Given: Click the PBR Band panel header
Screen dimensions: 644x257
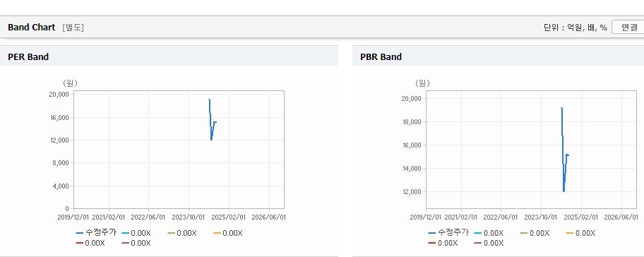Looking at the screenshot, I should (498, 56).
